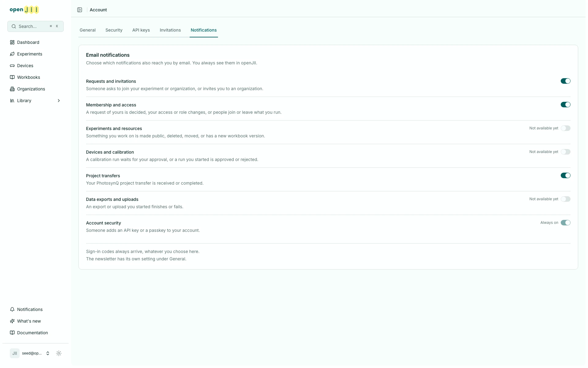The image size is (588, 368).
Task: Click the Experiments leaf icon
Action: pos(12,54)
